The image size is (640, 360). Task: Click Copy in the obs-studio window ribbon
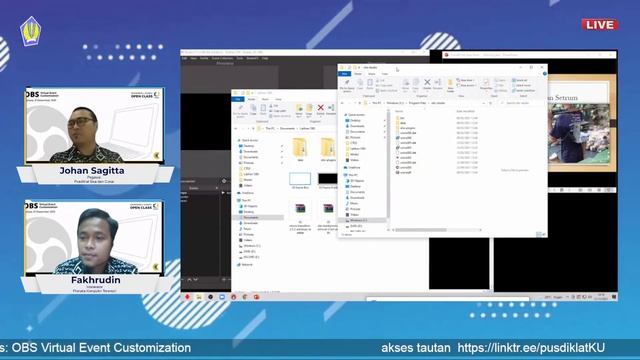360,84
